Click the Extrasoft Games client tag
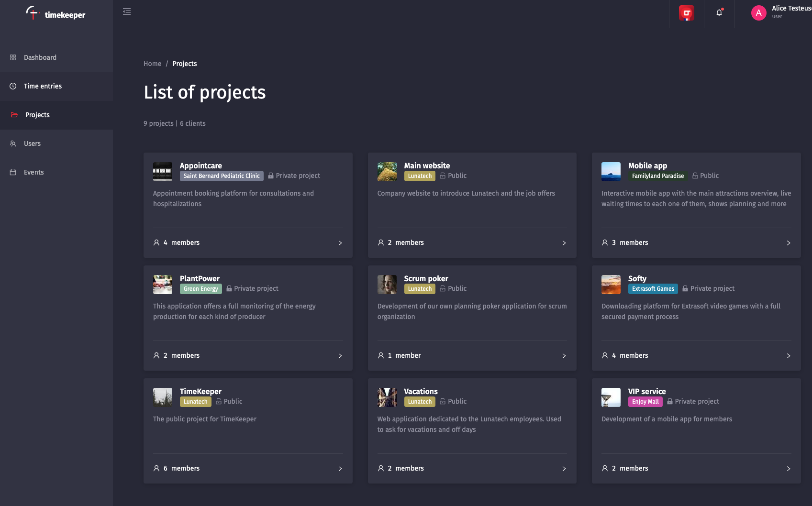The image size is (812, 506). pos(653,289)
